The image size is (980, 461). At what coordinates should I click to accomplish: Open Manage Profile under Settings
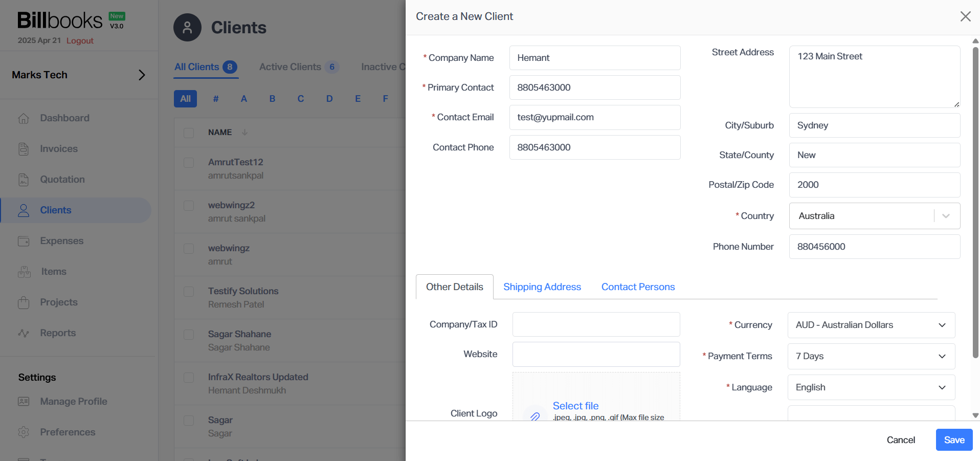(74, 402)
